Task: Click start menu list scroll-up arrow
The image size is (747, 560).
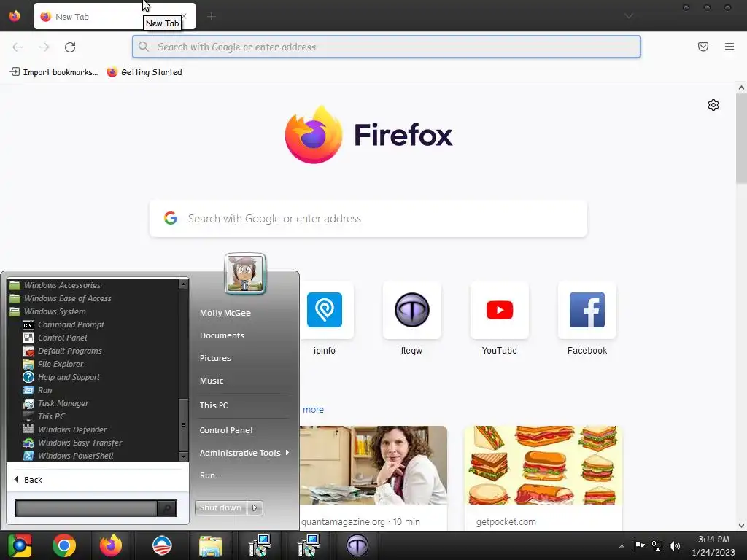Action: (x=183, y=284)
